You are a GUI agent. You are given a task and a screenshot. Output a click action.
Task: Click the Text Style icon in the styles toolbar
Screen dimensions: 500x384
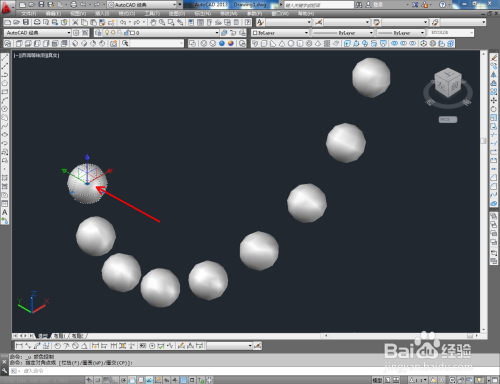coord(260,22)
